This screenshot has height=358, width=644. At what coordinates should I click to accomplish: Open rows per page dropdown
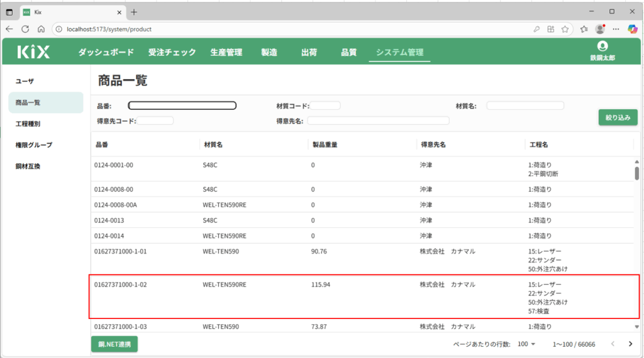point(526,344)
